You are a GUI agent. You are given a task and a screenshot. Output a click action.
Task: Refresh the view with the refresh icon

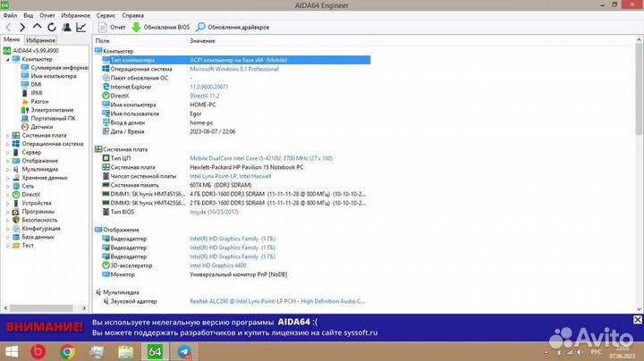[52, 28]
